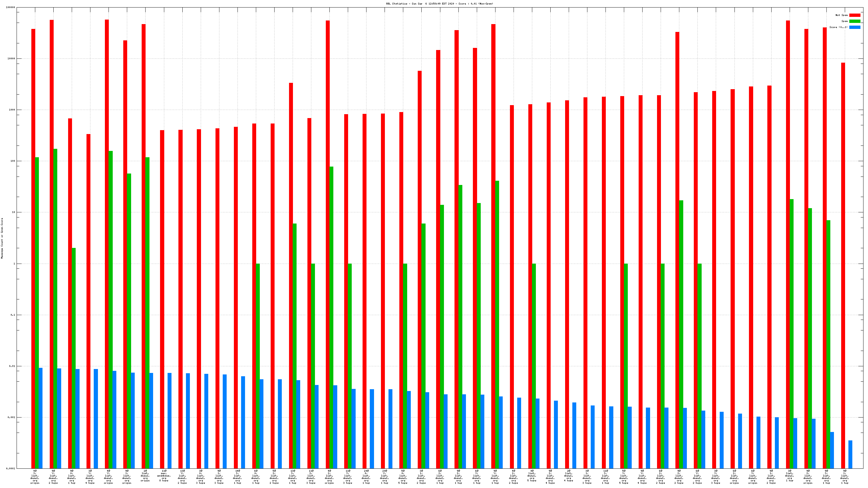Click the blue Score (0..1) legend swatch
Viewport: 868px width, 488px height.
point(854,27)
